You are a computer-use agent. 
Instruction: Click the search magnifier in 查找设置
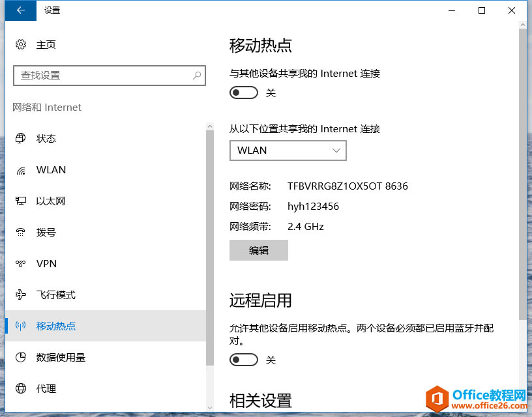coord(197,76)
